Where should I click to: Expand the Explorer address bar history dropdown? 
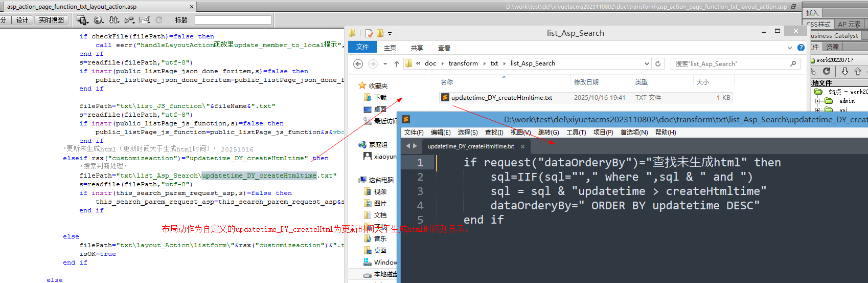(647, 64)
